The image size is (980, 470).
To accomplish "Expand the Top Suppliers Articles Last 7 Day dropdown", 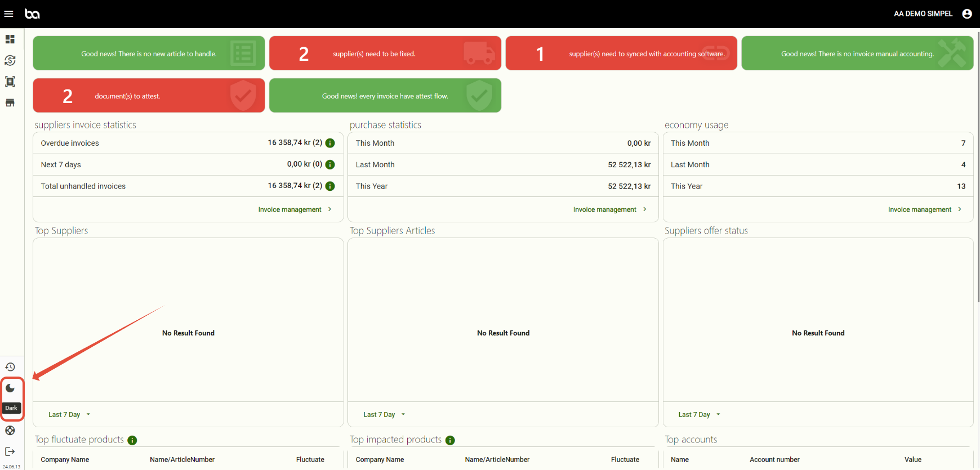I will [x=384, y=415].
